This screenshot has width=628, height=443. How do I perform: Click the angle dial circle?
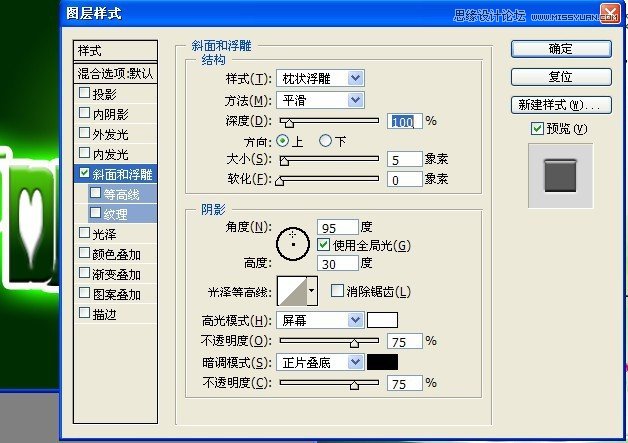coord(293,244)
